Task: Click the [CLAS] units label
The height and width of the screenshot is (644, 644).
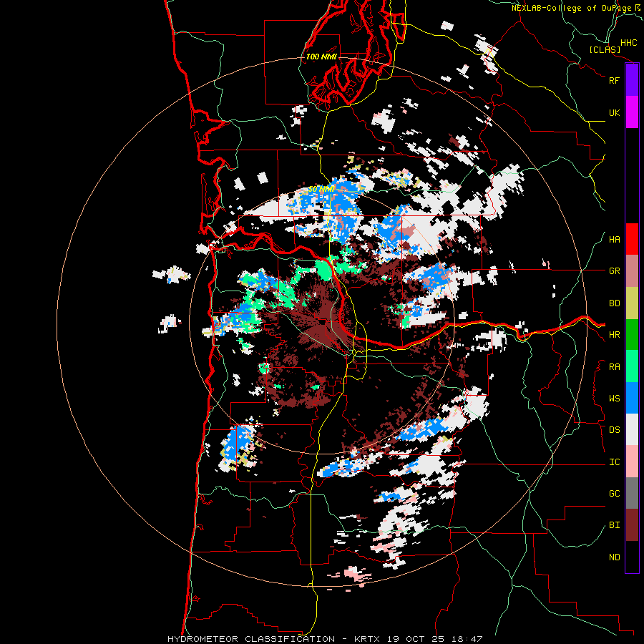Action: 605,50
